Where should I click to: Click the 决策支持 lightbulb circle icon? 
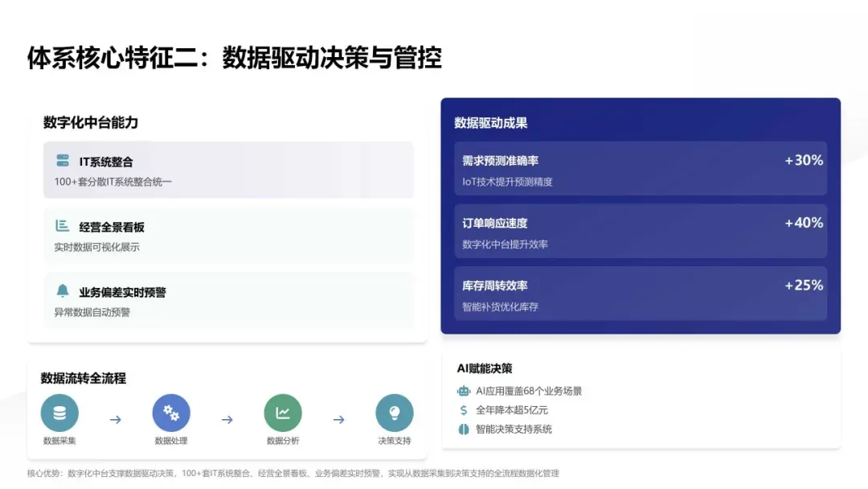tap(394, 413)
